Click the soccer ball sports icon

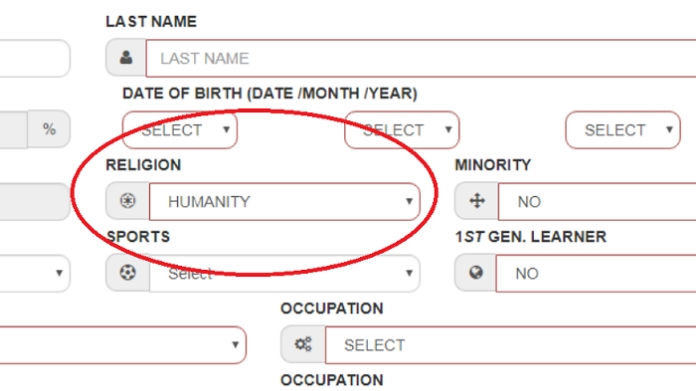tap(127, 273)
